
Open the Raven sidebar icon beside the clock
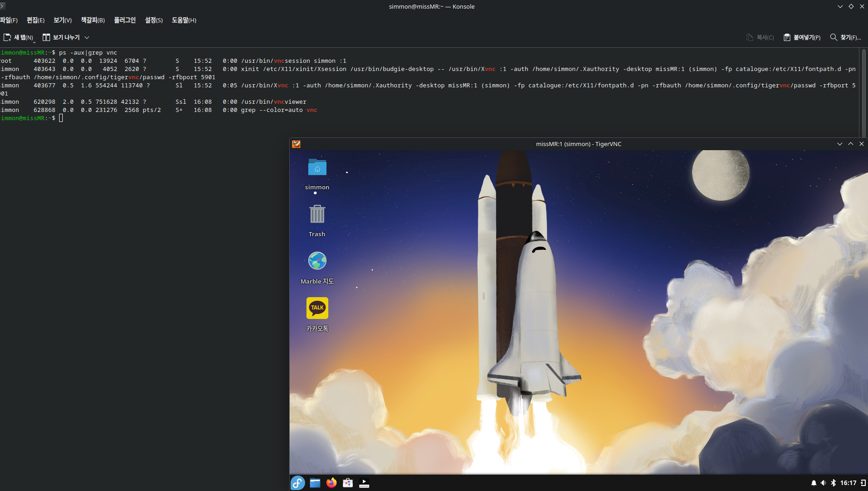pos(863,483)
